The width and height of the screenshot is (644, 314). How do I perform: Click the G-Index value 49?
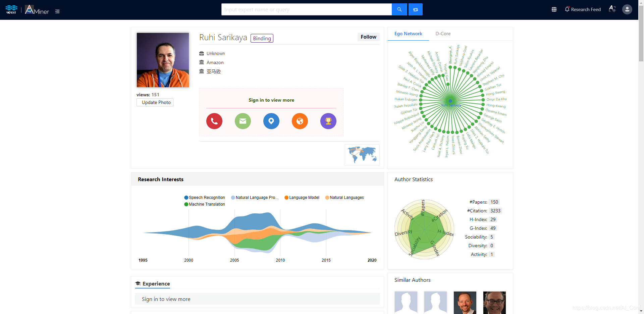[x=493, y=228]
